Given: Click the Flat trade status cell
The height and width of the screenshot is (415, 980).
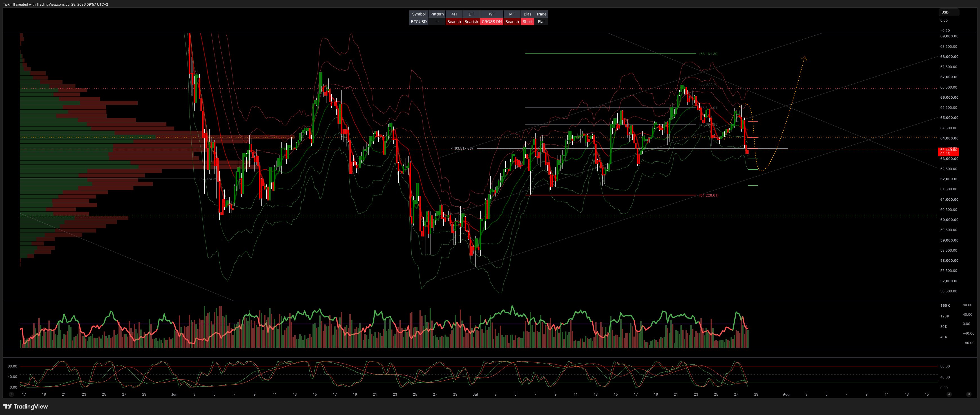Looking at the screenshot, I should coord(541,22).
